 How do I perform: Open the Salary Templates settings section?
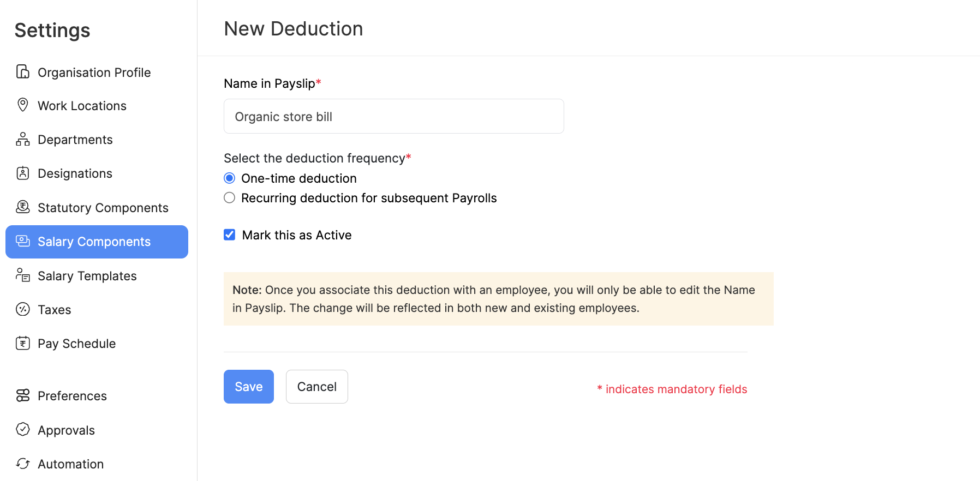click(x=87, y=275)
